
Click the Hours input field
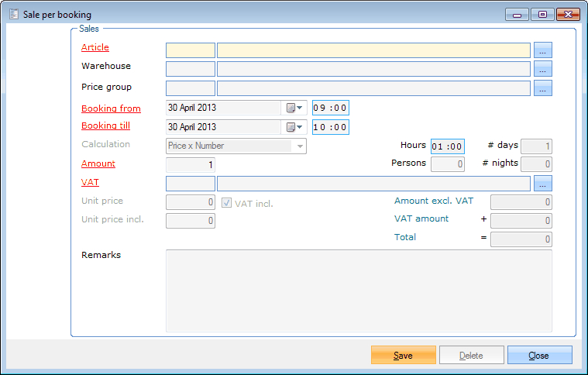click(x=447, y=146)
